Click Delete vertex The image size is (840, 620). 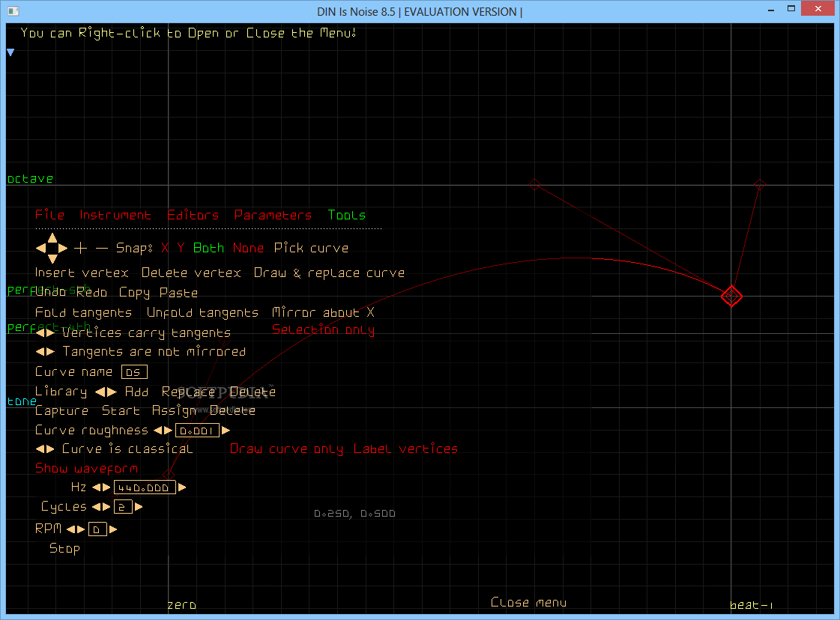191,273
